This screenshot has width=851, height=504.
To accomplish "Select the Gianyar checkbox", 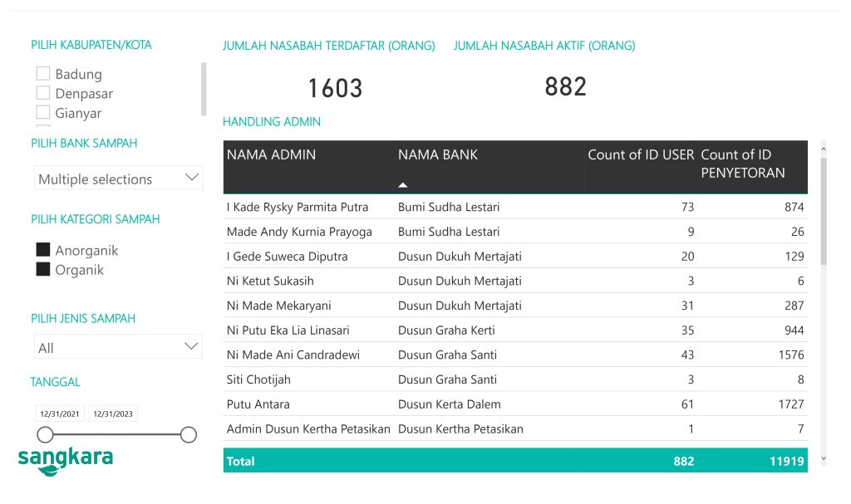I will 42,113.
